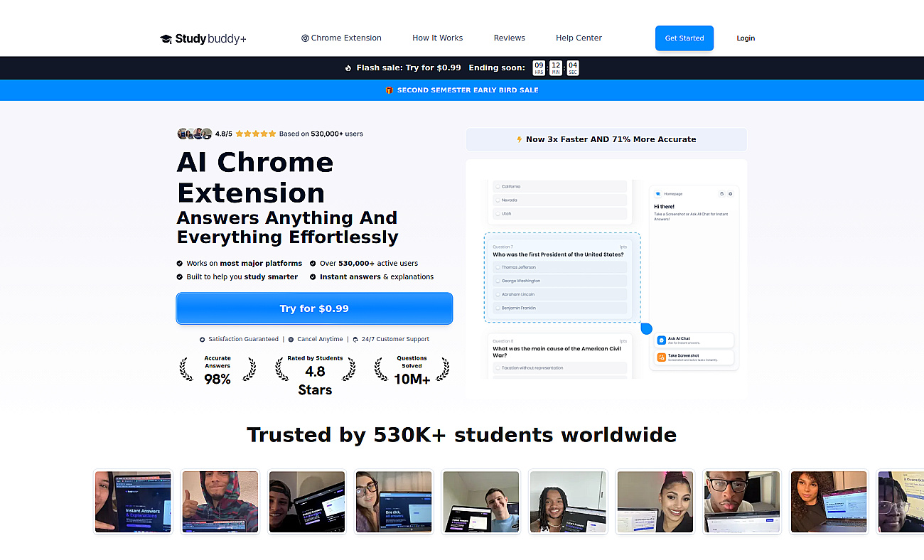Screen dimensions: 924x560
Task: Click the check icon by Over 530,000+ active users
Action: (x=313, y=264)
